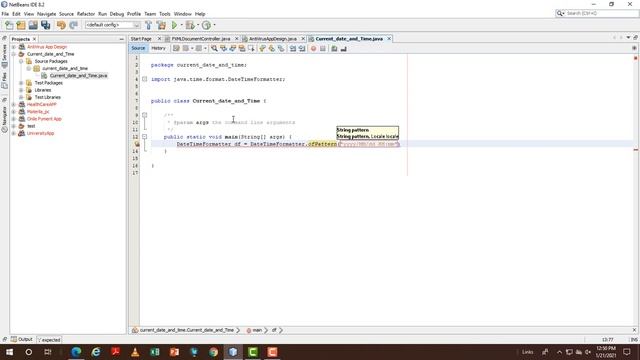Click the Shift Line Left icon
Image resolution: width=640 pixels, height=360 pixels.
coord(293,49)
